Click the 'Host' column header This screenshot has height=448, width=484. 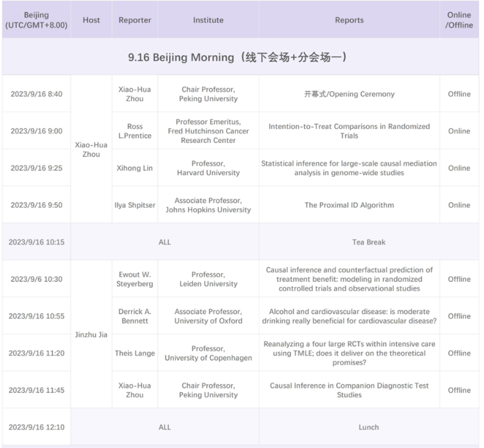click(x=91, y=20)
